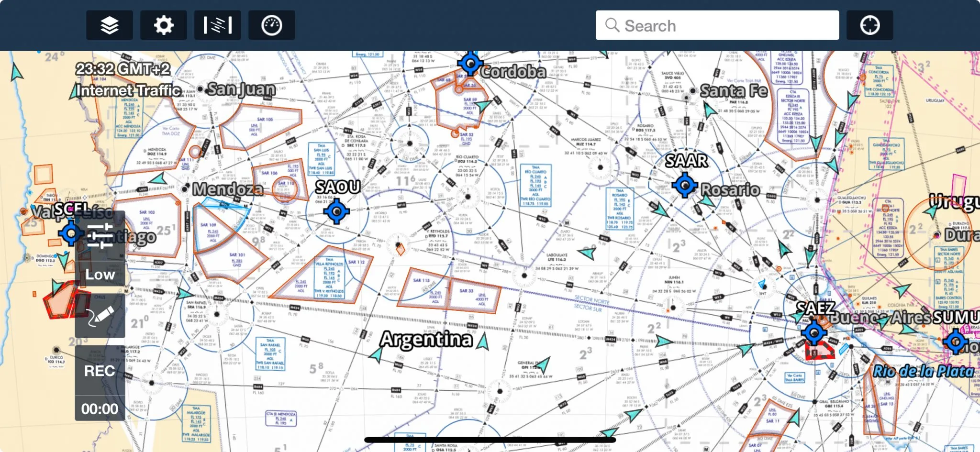This screenshot has width=980, height=452.
Task: Tap the Santa Fe city label
Action: tap(734, 91)
